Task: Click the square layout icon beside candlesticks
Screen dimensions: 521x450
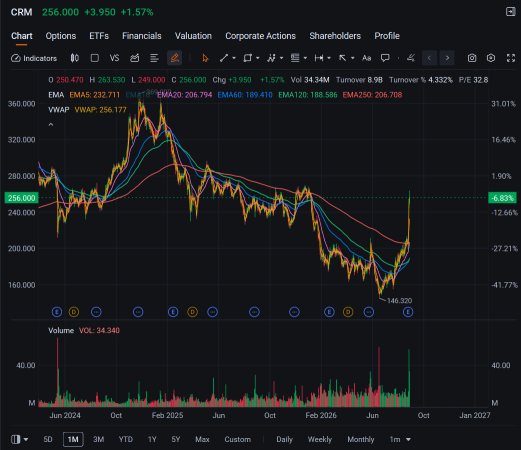Action: pos(95,58)
